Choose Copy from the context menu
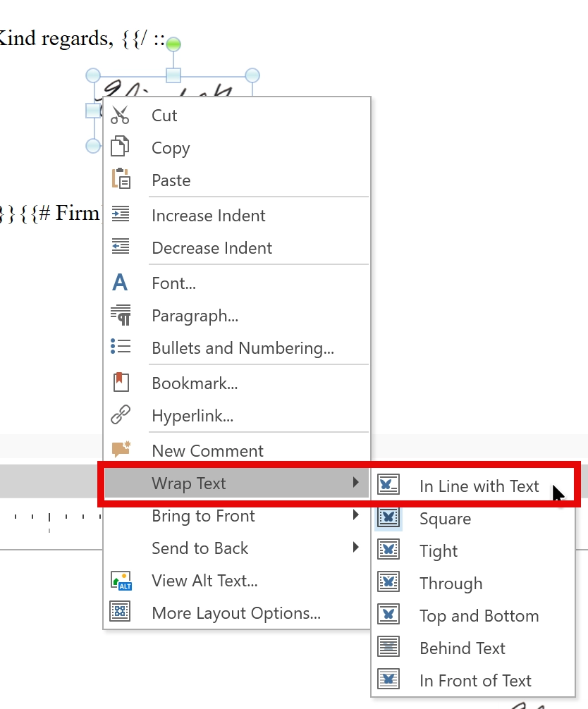This screenshot has width=588, height=709. 237,147
